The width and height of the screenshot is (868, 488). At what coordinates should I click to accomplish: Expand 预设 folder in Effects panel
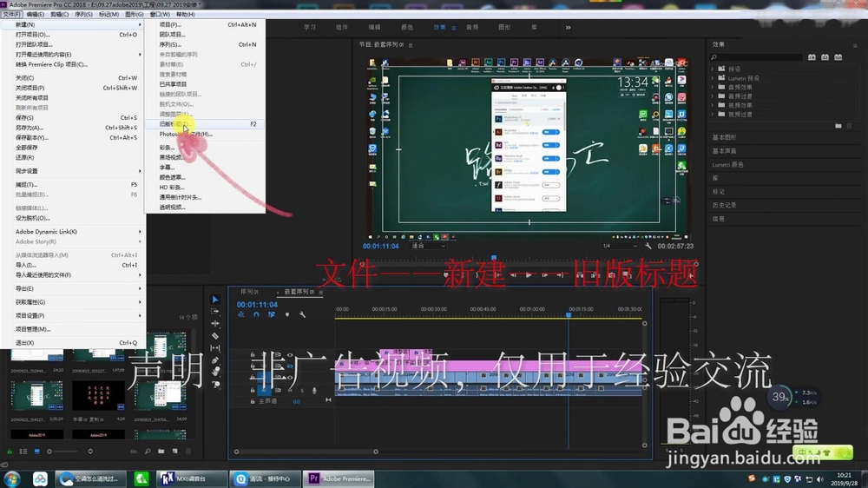click(x=713, y=69)
